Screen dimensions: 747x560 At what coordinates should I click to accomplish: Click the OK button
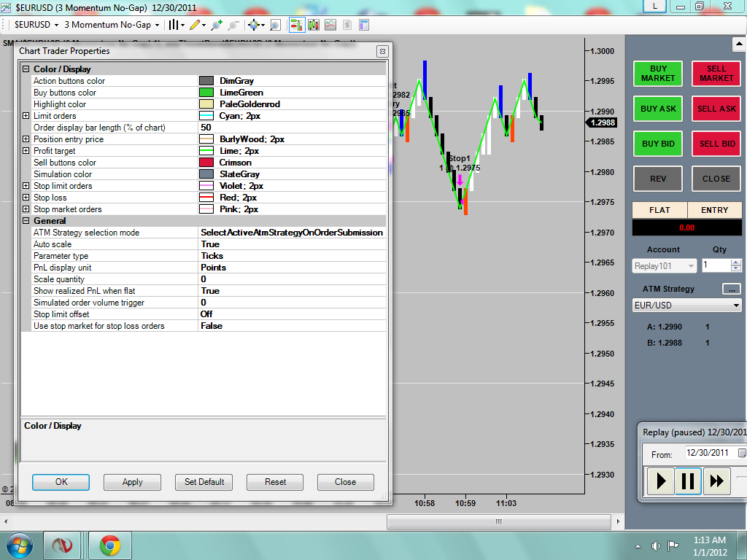click(61, 482)
